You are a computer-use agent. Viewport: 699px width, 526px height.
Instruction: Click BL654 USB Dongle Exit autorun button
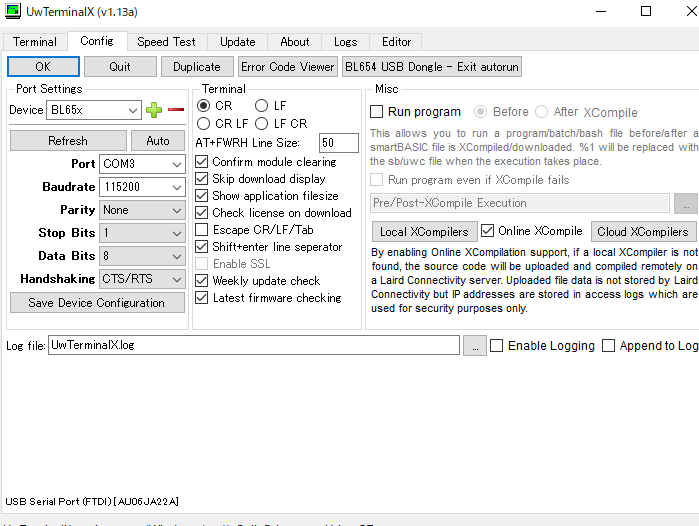pyautogui.click(x=432, y=67)
